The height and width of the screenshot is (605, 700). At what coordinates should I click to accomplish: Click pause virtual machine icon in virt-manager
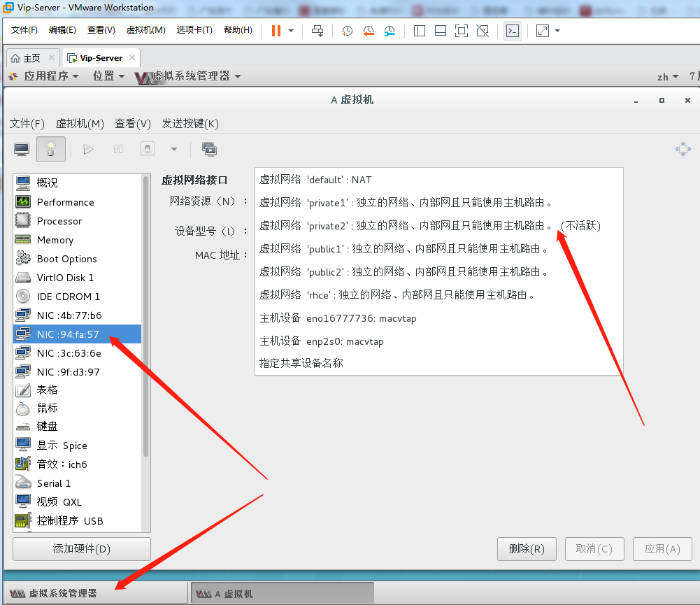click(x=118, y=149)
